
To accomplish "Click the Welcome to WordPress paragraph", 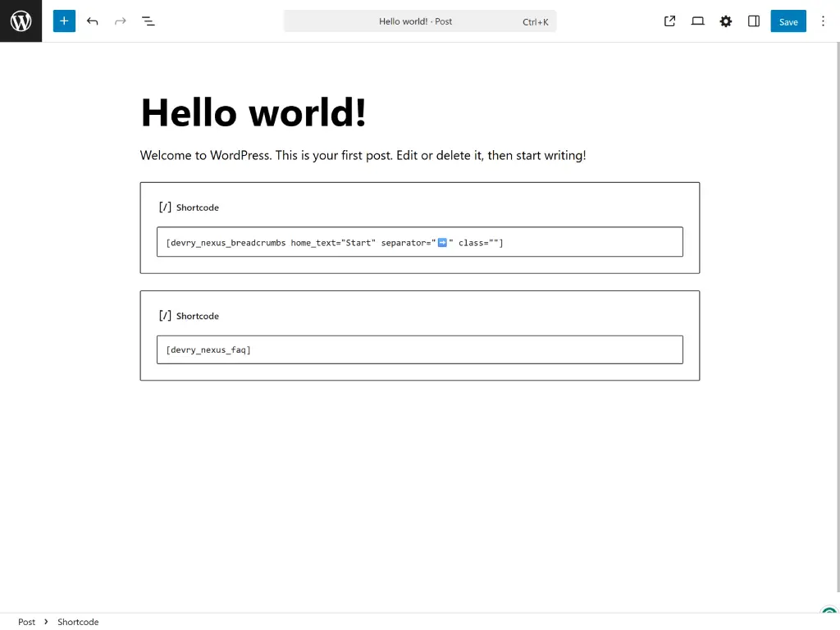I will pyautogui.click(x=363, y=155).
